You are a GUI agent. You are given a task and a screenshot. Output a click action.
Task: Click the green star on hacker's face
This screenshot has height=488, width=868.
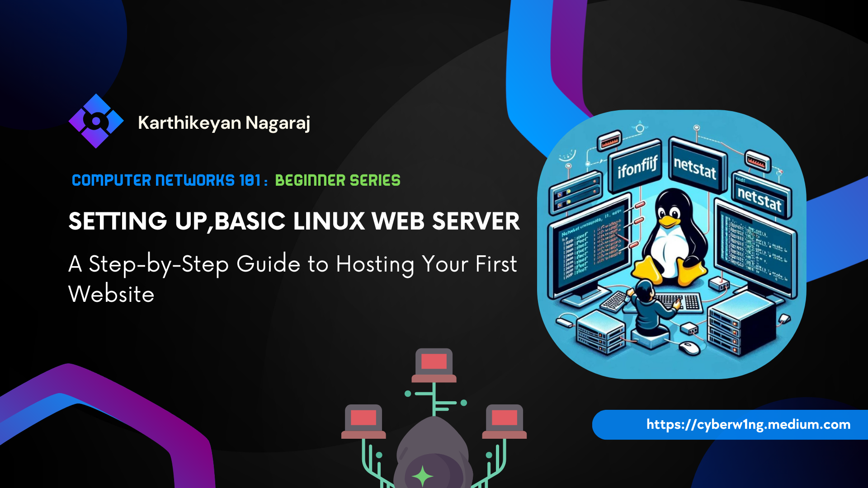(423, 475)
